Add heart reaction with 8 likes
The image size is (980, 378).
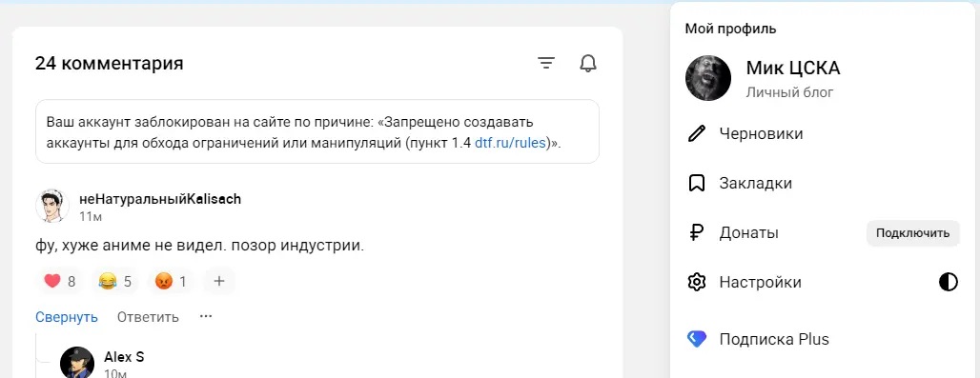(60, 281)
